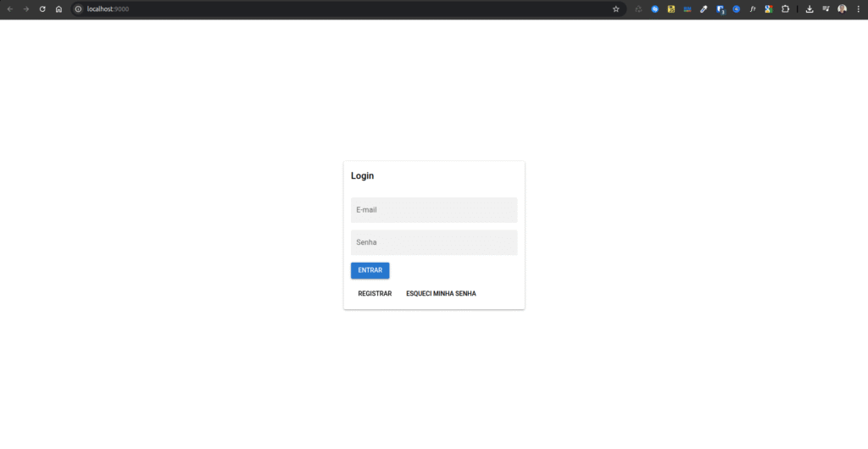Click the blue and red striped extension icon
Screen dimensions: 868x449
pos(687,8)
